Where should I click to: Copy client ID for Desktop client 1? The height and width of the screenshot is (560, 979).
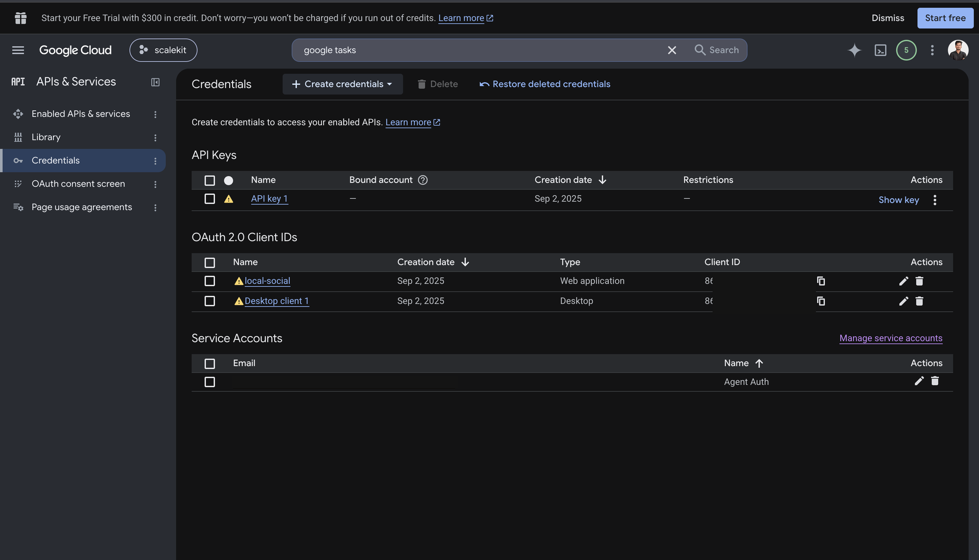coord(821,301)
